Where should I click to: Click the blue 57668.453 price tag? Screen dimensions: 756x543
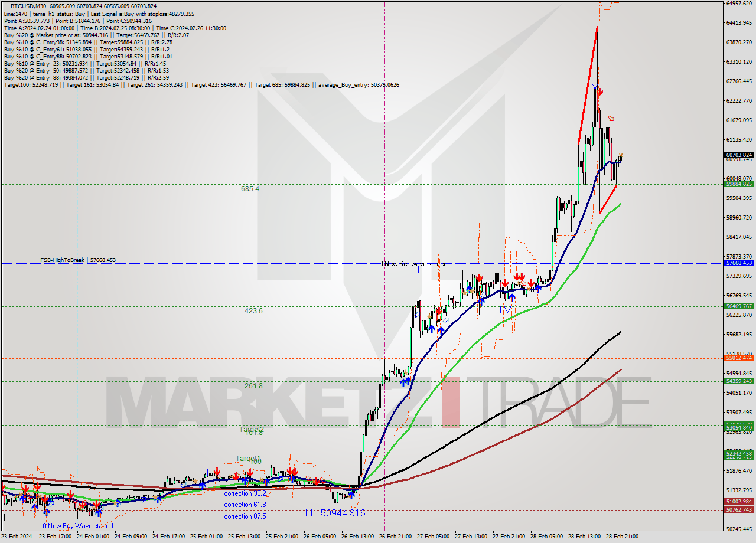(738, 263)
